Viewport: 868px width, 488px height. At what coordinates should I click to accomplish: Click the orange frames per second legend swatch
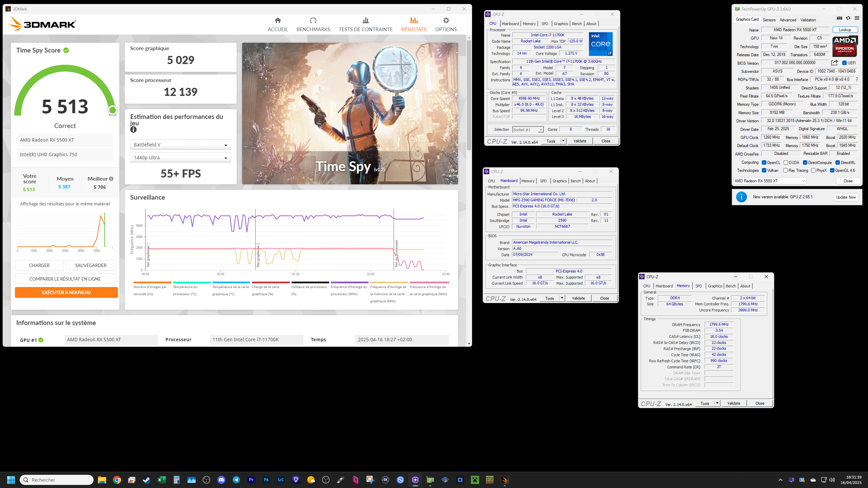[x=152, y=282]
